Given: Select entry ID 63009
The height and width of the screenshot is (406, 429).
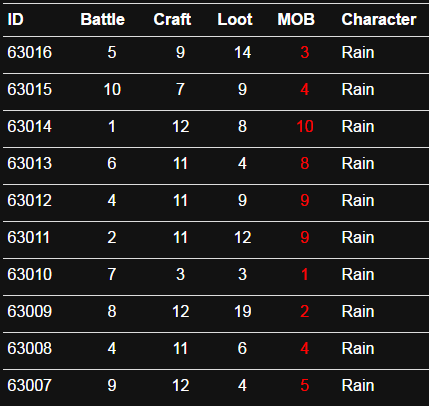Looking at the screenshot, I should [x=30, y=311].
